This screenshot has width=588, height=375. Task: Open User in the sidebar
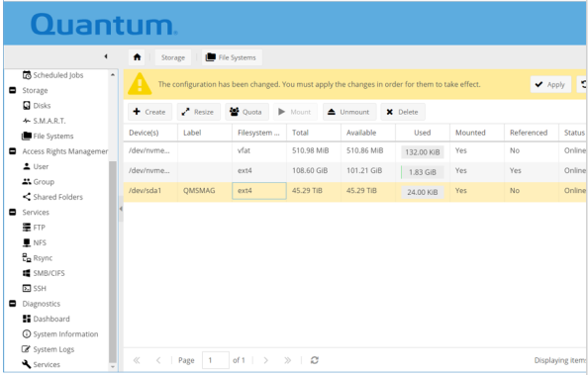click(x=36, y=166)
